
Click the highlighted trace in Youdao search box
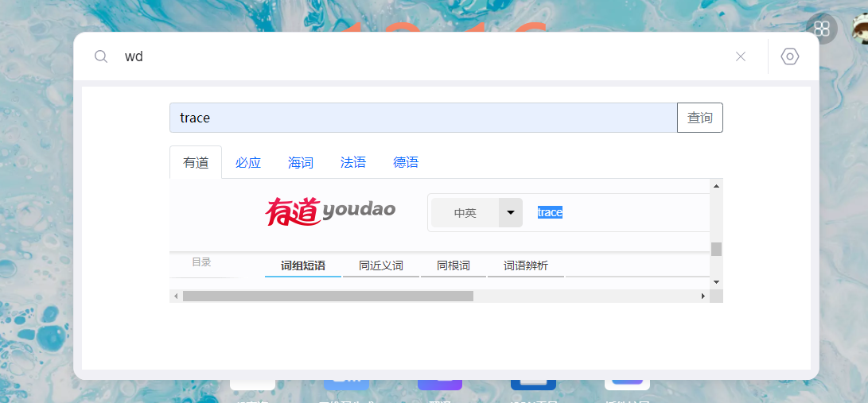[x=550, y=212]
